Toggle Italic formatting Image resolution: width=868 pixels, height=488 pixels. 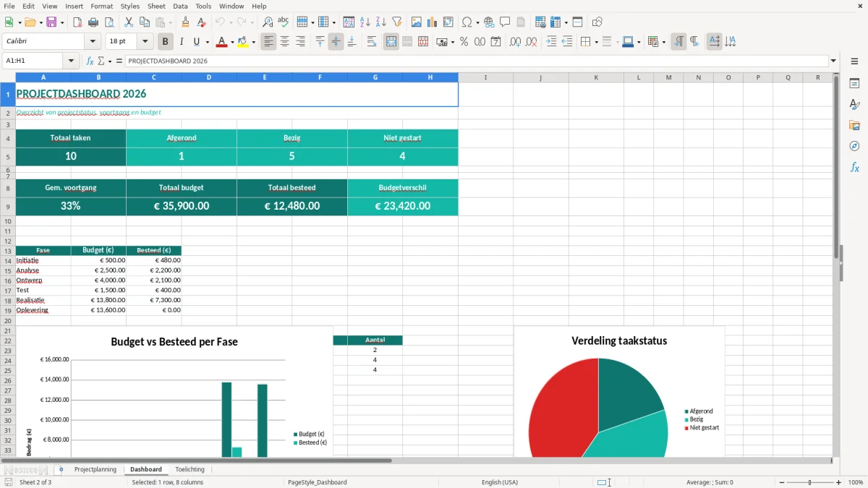pyautogui.click(x=182, y=42)
